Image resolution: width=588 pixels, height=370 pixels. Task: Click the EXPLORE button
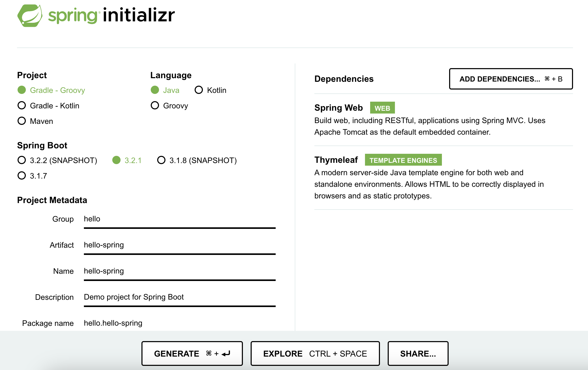[x=315, y=353]
